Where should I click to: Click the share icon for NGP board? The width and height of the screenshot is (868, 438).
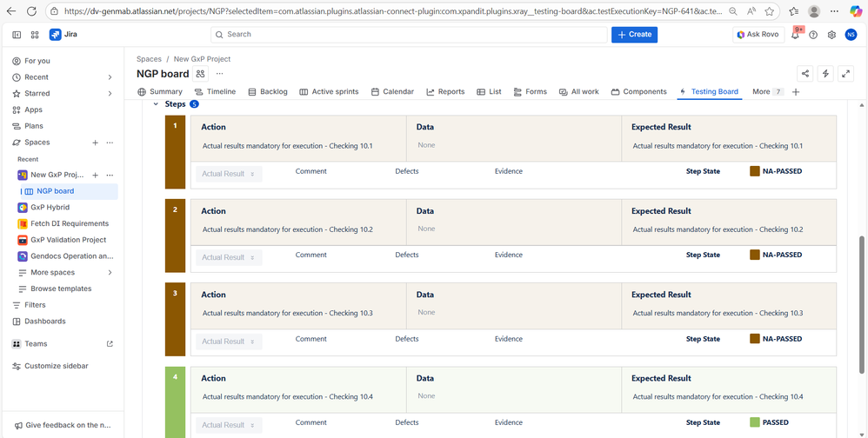point(805,74)
